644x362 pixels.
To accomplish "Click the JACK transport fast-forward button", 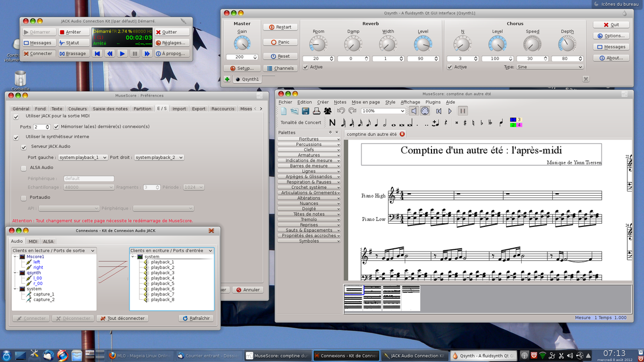I will pyautogui.click(x=147, y=54).
